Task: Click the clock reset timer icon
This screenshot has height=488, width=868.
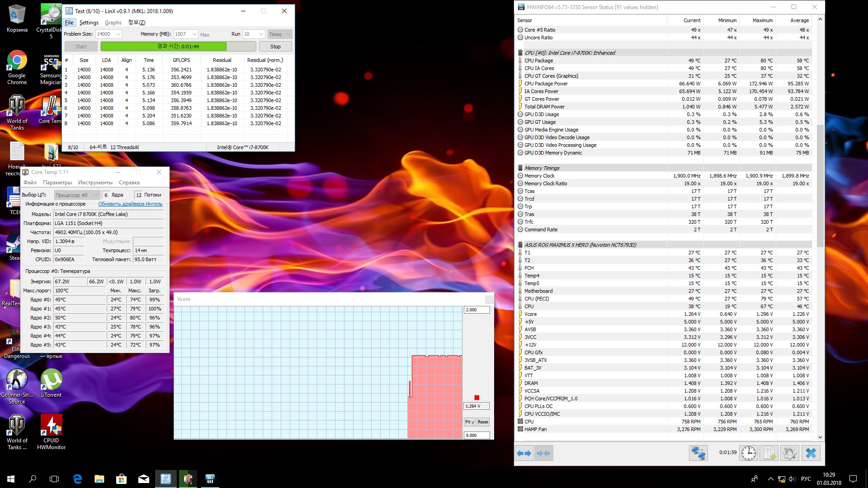Action: 748,453
